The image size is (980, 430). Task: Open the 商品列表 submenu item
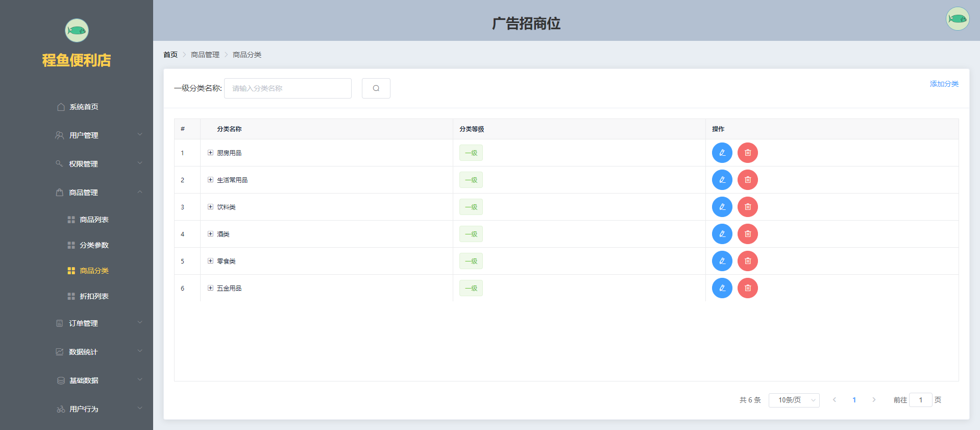pos(77,220)
